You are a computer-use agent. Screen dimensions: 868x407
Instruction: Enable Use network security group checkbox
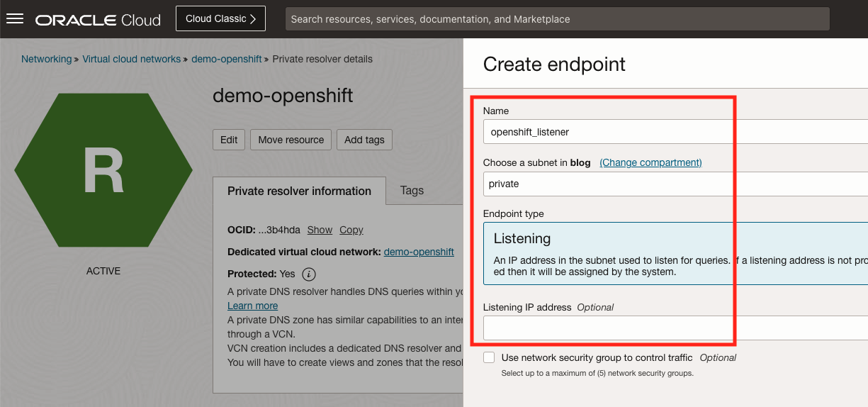click(x=489, y=357)
